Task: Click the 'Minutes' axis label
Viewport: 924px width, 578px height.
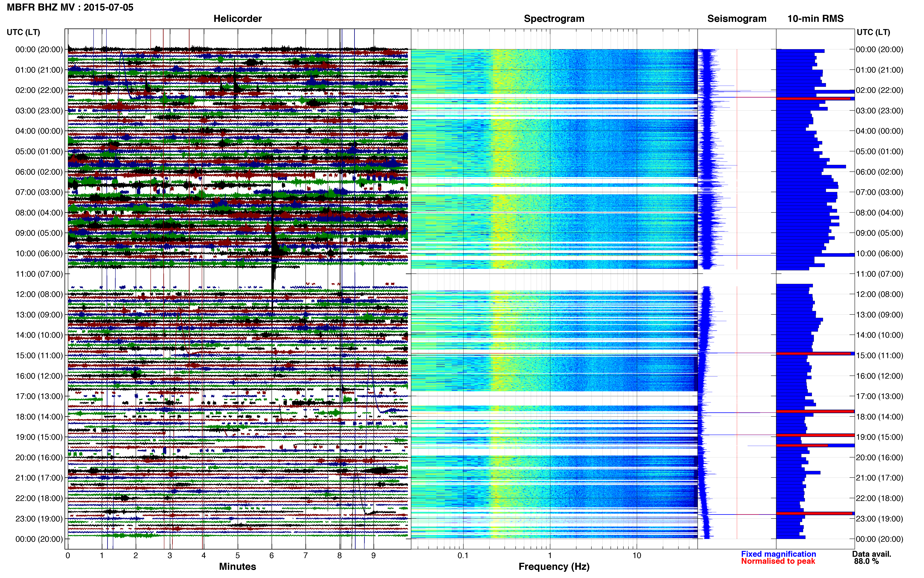Action: (238, 566)
